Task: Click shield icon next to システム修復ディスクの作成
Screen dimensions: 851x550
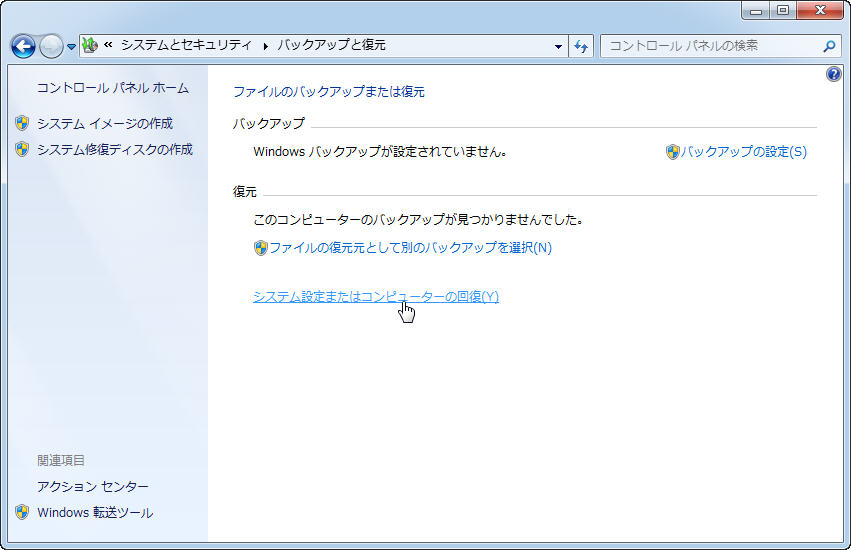Action: [x=22, y=149]
